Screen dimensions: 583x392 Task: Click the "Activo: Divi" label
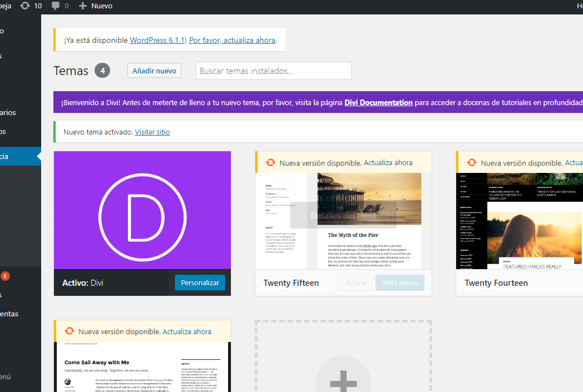82,283
